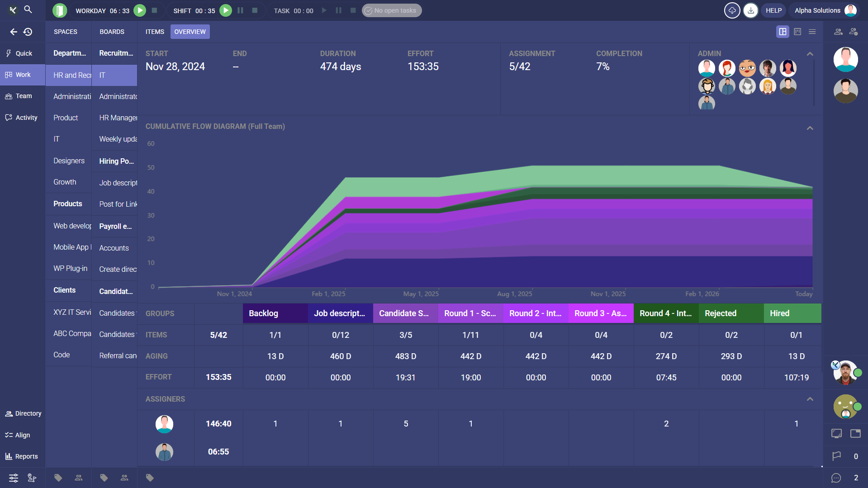Collapse the Cumulative Flow Diagram section
Screen dimensions: 868x488
[810, 128]
